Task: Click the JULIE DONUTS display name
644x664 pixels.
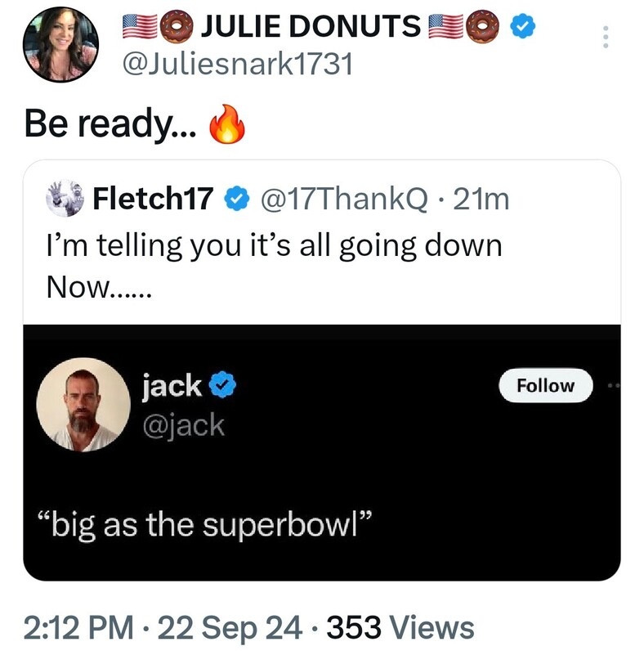Action: click(x=309, y=28)
